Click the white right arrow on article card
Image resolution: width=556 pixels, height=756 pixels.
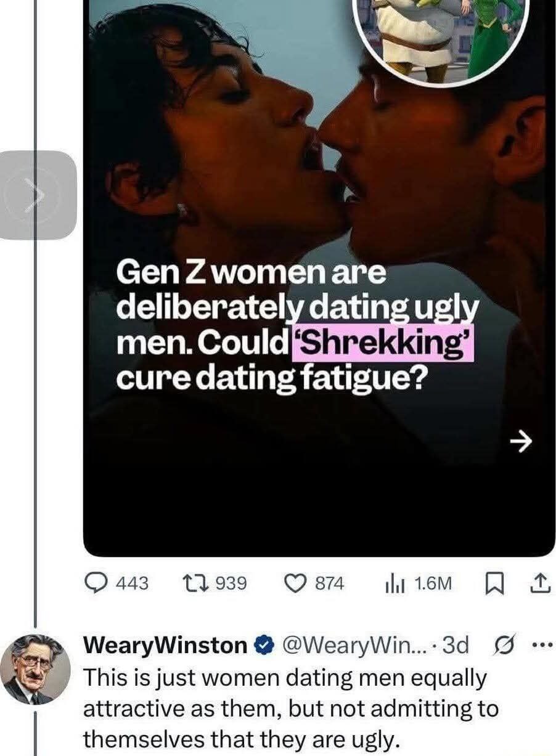click(x=521, y=440)
